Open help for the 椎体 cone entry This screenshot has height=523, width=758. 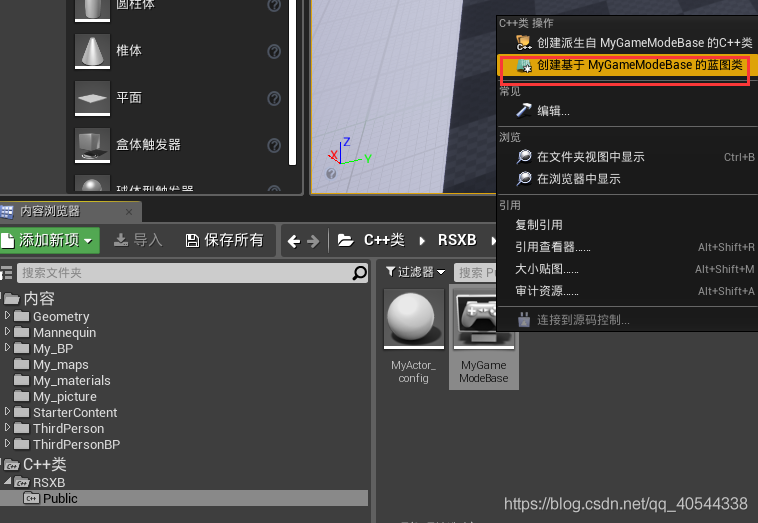point(274,51)
